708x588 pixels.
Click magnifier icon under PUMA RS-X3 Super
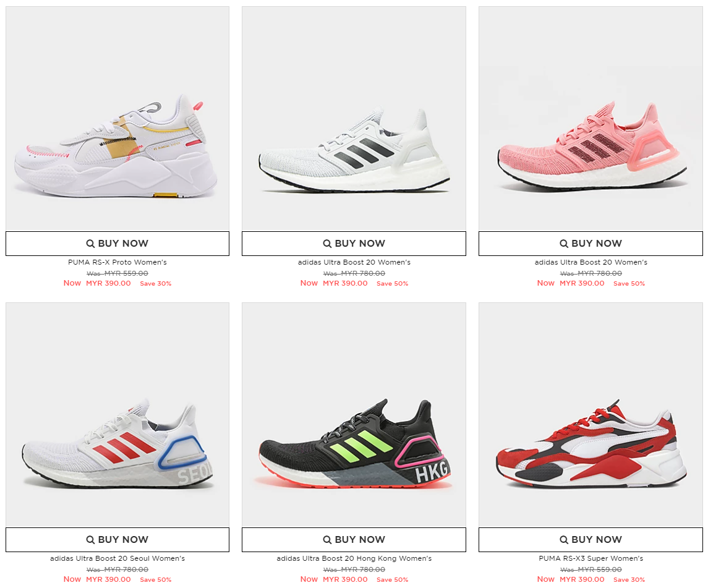pos(564,540)
